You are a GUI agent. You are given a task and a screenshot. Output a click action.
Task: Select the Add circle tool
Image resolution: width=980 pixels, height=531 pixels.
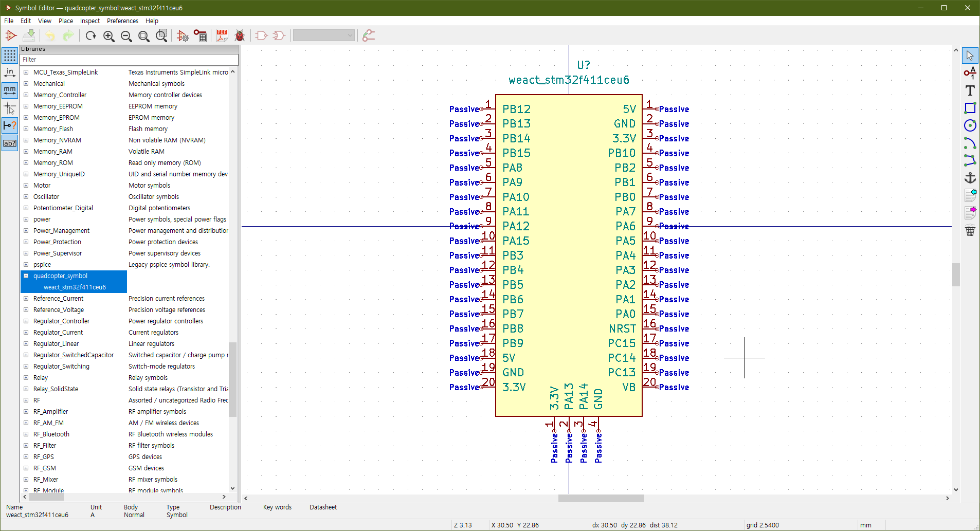[x=970, y=125]
